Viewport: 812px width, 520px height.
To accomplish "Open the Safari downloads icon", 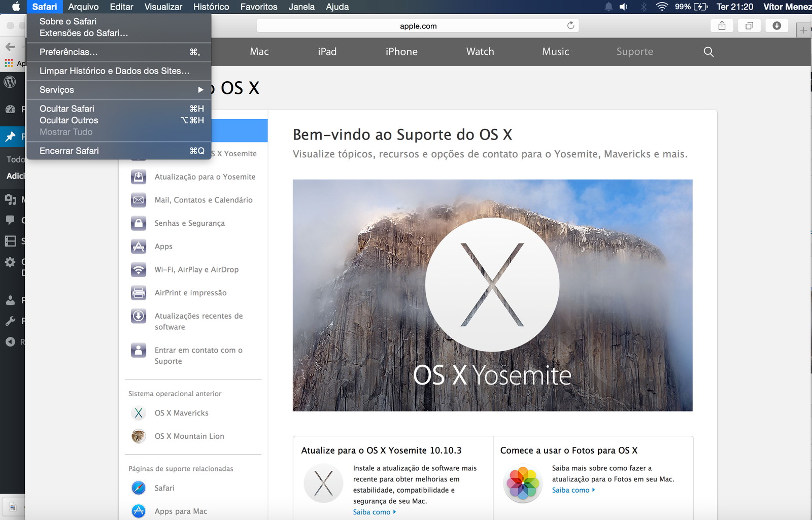I will click(776, 26).
